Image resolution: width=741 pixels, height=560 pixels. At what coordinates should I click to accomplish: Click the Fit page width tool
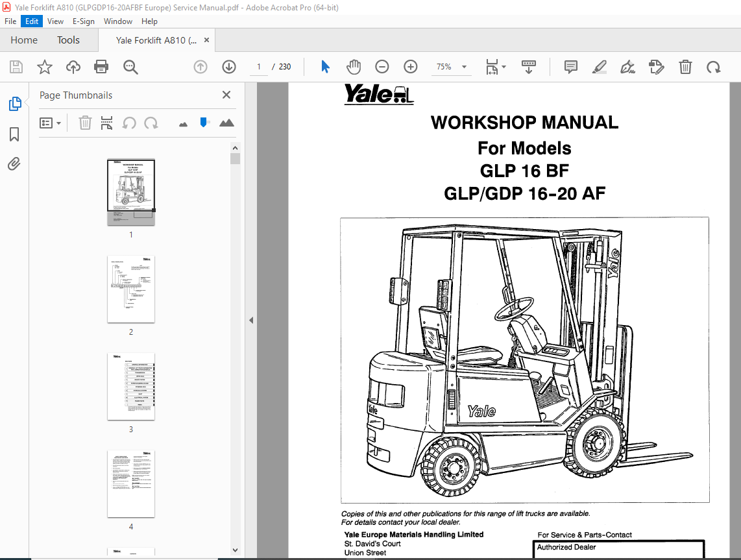[x=491, y=67]
